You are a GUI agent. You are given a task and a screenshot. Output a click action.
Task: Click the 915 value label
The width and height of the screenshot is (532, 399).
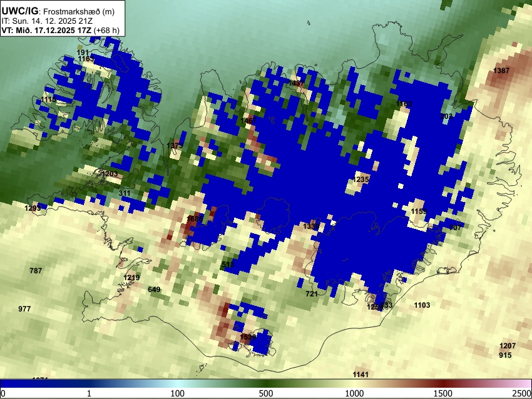pyautogui.click(x=505, y=355)
